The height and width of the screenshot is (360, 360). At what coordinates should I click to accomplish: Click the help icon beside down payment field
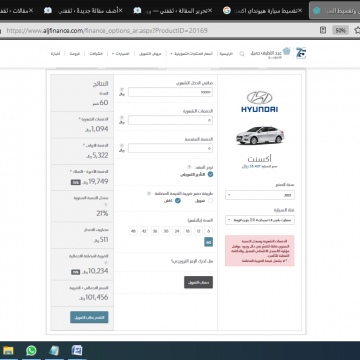pos(121,145)
